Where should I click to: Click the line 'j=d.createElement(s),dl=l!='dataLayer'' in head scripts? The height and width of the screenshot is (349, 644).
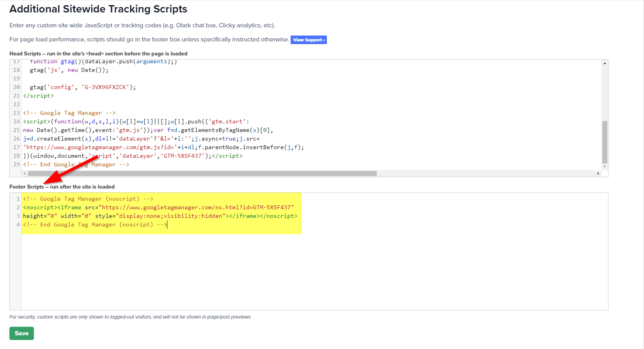[x=141, y=139]
